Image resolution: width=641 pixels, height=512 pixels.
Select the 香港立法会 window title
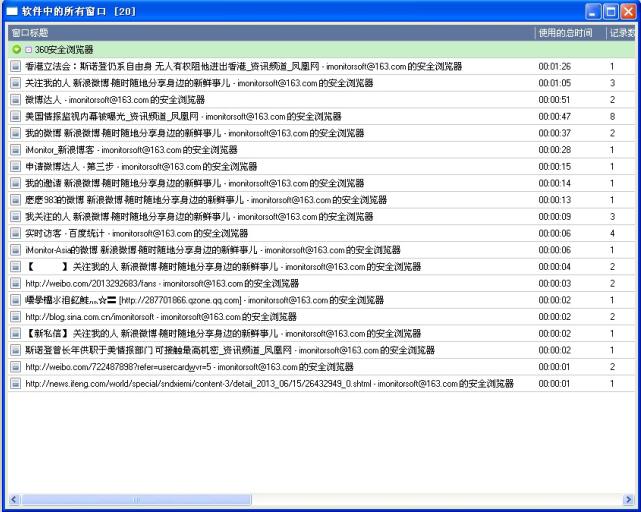pos(244,66)
